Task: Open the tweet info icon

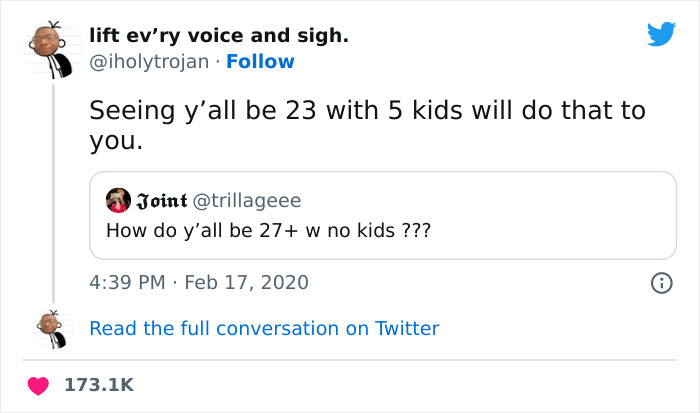Action: [661, 283]
